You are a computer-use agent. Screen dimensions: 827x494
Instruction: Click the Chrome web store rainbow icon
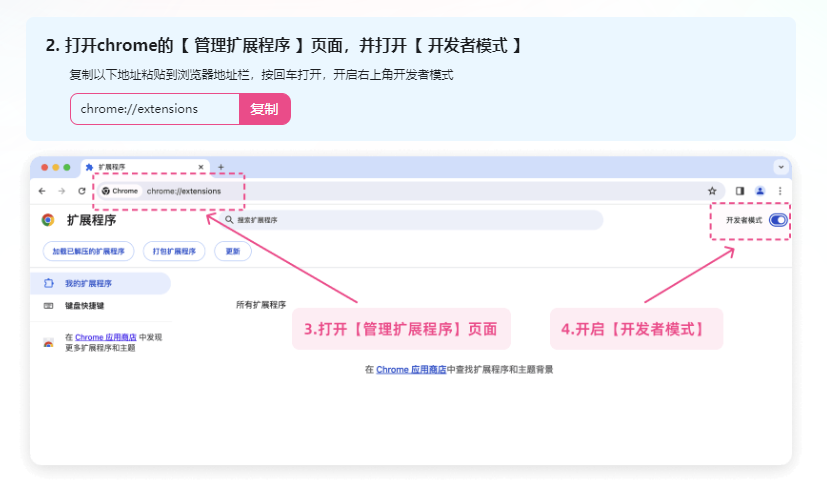[x=48, y=343]
